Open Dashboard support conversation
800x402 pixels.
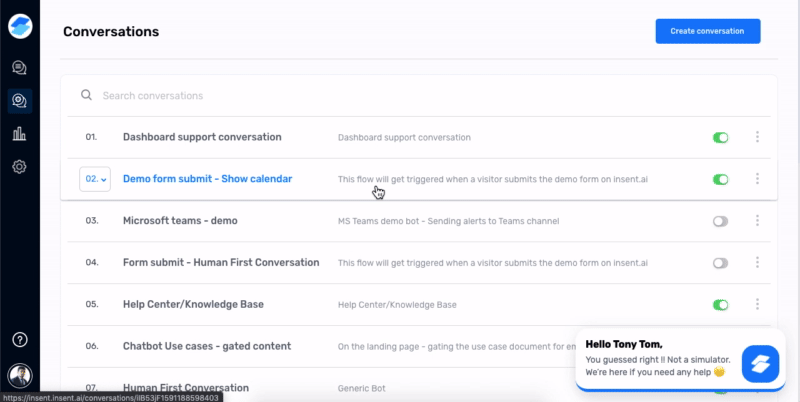coord(202,137)
